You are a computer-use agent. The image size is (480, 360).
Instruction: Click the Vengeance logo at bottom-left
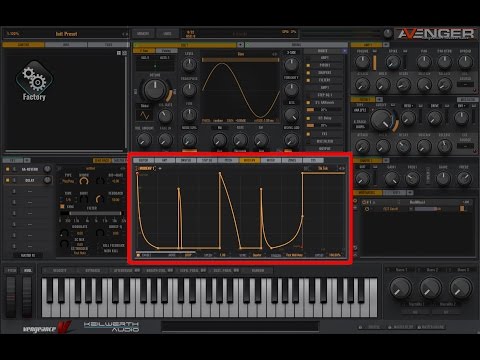[x=48, y=328]
